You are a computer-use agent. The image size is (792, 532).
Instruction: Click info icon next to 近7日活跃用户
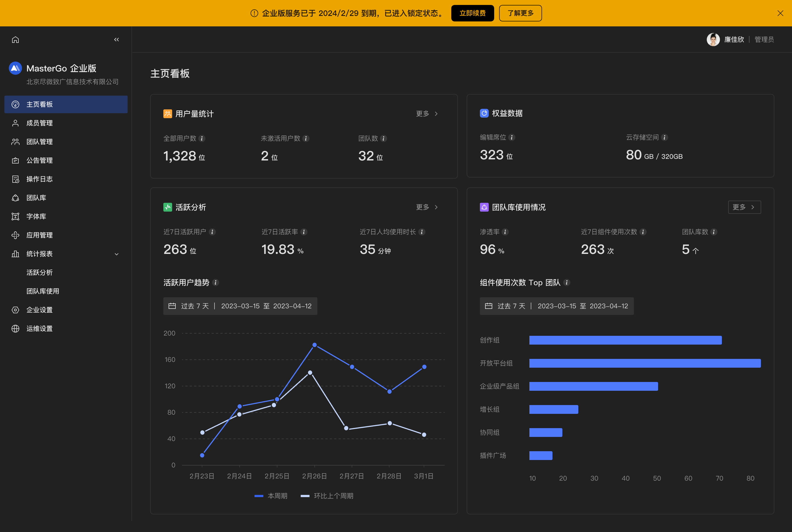(x=212, y=232)
